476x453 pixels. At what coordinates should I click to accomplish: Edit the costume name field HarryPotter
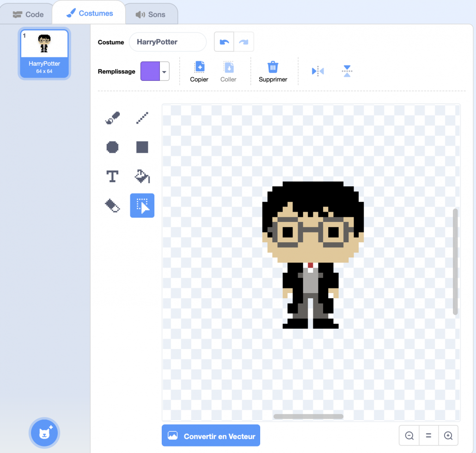click(x=168, y=42)
